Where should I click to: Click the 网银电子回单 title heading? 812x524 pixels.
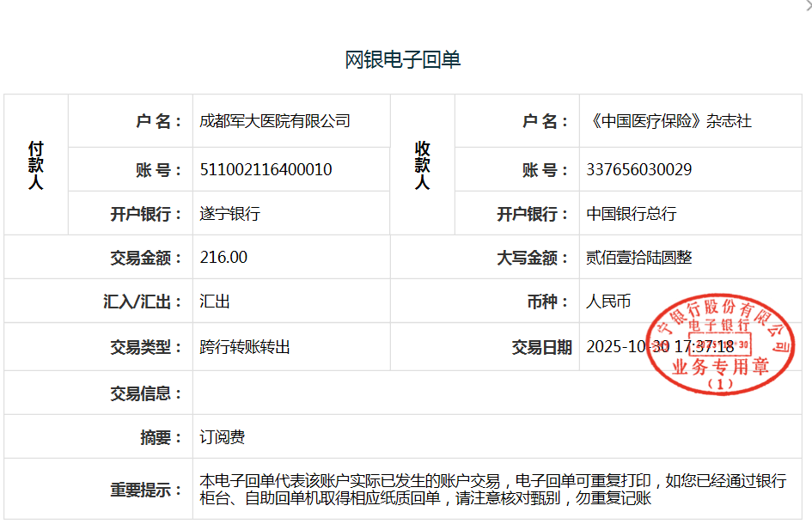click(403, 59)
